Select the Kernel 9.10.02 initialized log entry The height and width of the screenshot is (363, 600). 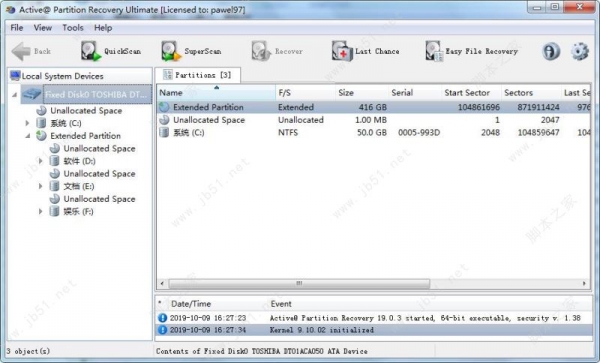[x=373, y=330]
